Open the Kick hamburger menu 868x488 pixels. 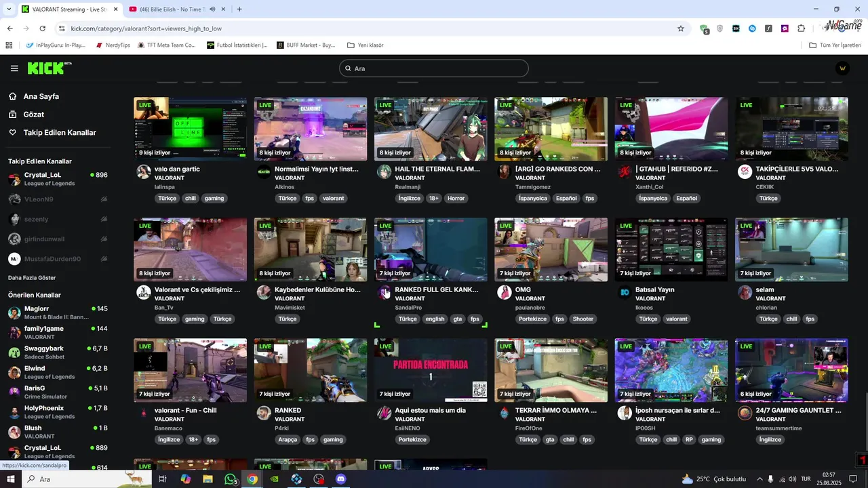click(14, 68)
